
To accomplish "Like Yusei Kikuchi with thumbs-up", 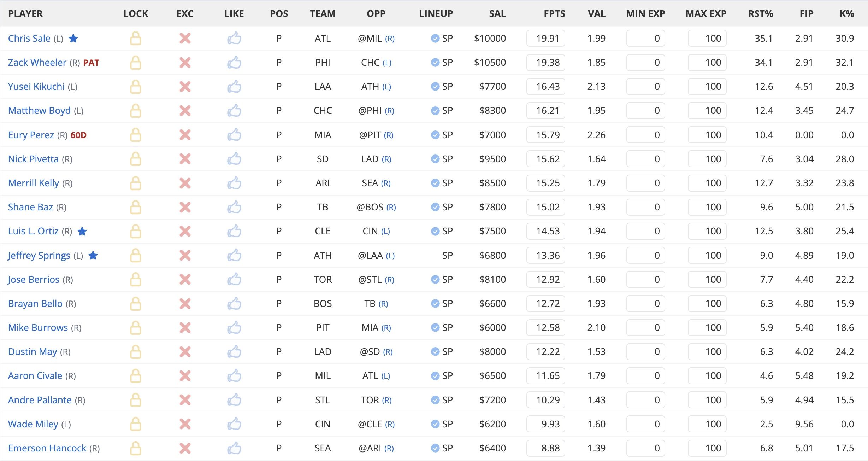I will point(234,86).
